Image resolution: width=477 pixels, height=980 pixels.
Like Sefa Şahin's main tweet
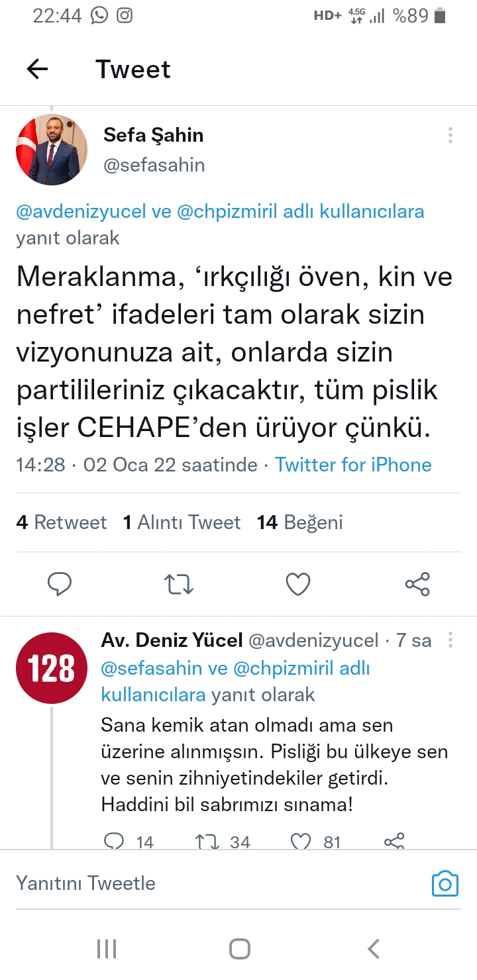[x=298, y=584]
